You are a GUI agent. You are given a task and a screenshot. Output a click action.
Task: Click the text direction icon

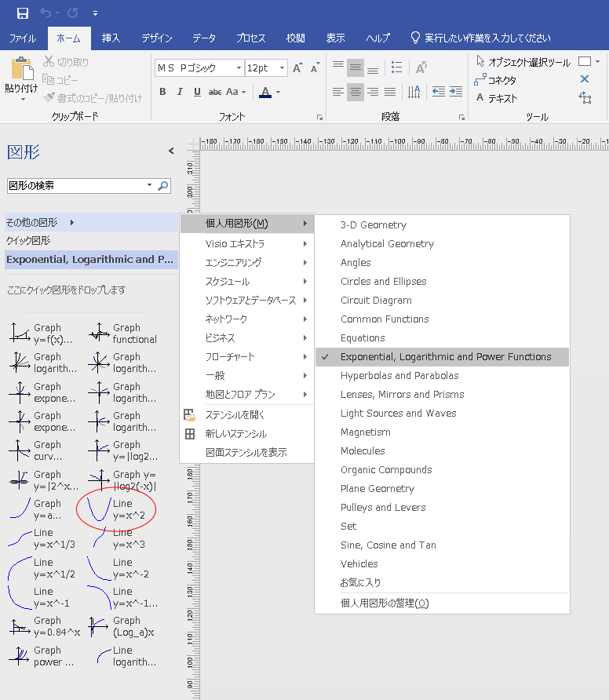coord(414,92)
